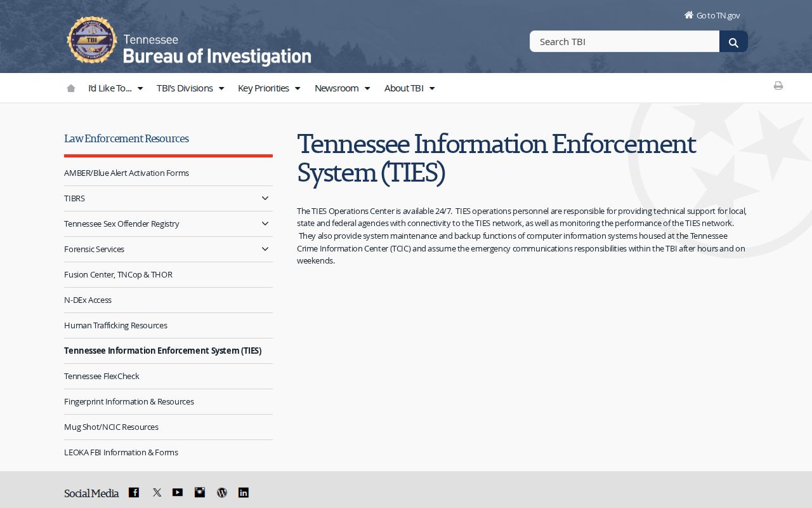Viewport: 812px width, 508px height.
Task: Open Fusion Center, TNCop & THOR
Action: click(x=118, y=274)
